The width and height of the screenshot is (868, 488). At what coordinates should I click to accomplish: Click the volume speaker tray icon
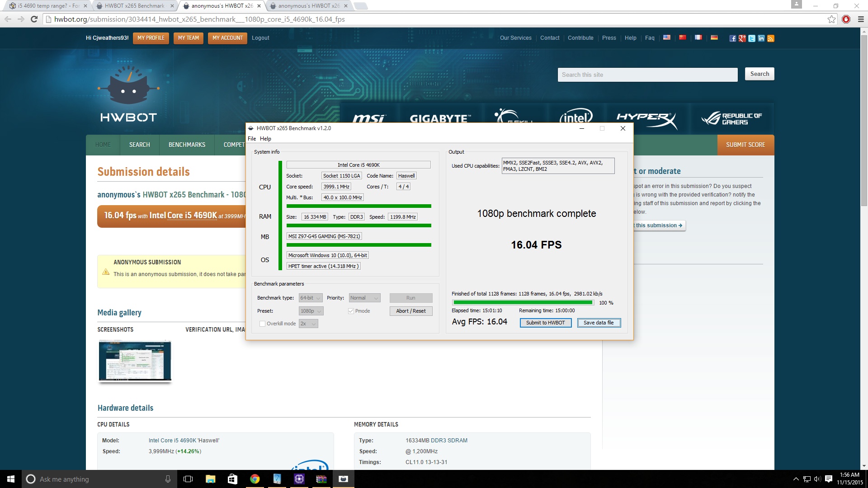tap(817, 479)
